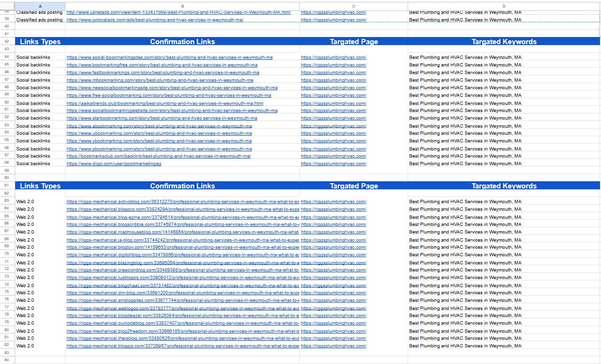Open the bookmarkingfree.com story link
Viewport: 601px width, 364px height.
coord(162,65)
